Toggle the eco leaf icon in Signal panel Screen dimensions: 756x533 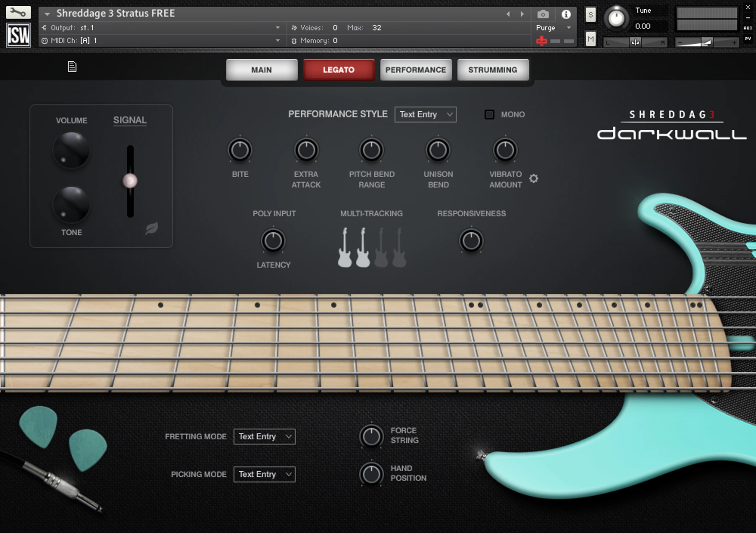tap(152, 228)
